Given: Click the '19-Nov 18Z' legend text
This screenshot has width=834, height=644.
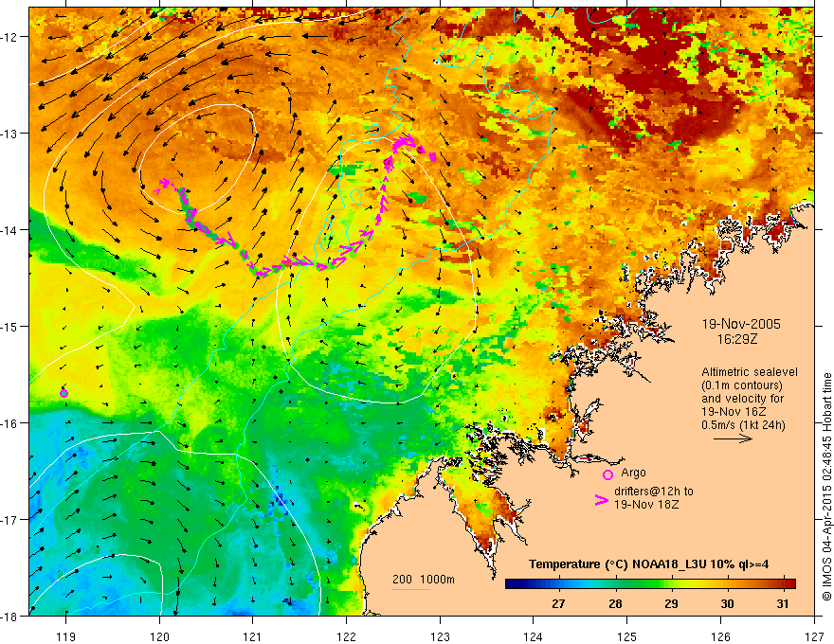Looking at the screenshot, I should [646, 505].
